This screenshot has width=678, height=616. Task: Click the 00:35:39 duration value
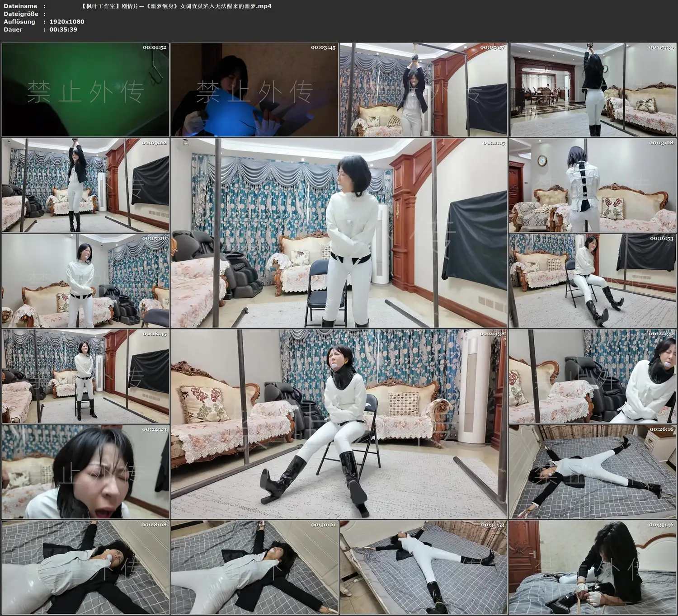63,29
